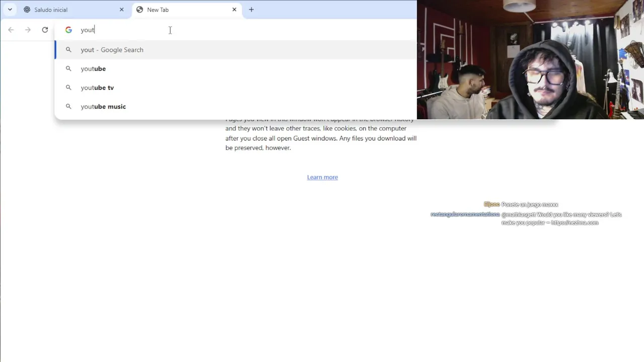Screen dimensions: 644x362
Task: Click Saludo inicial tab favicon
Action: 27,10
